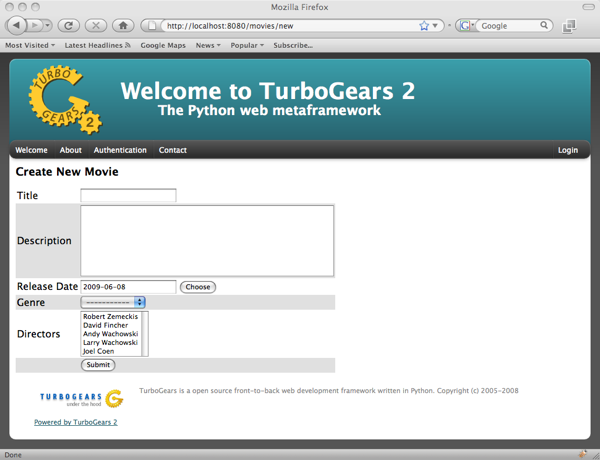Open the Google Maps bookmark

[x=163, y=45]
